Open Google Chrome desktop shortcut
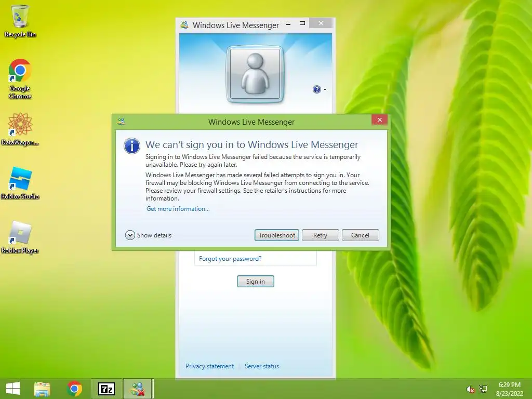The height and width of the screenshot is (399, 532). [20, 79]
